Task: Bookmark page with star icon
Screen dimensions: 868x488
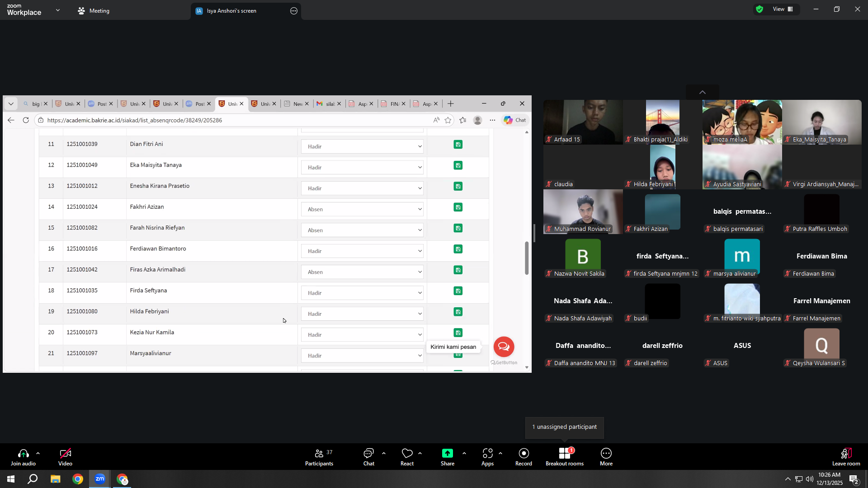Action: (x=448, y=120)
